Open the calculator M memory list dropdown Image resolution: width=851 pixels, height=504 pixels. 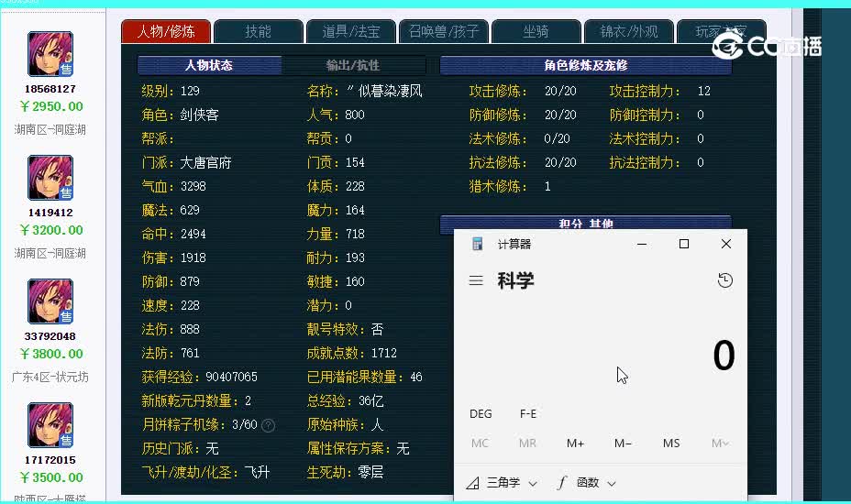[x=720, y=444]
